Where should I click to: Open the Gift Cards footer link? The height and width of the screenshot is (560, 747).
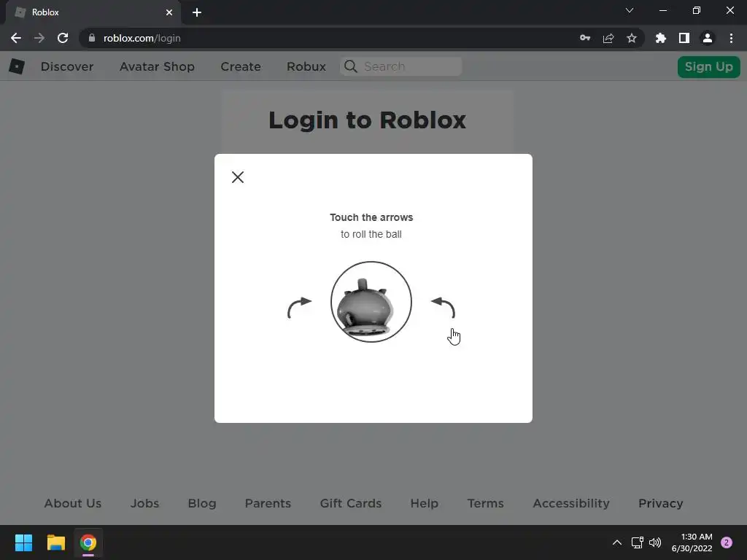click(x=351, y=503)
